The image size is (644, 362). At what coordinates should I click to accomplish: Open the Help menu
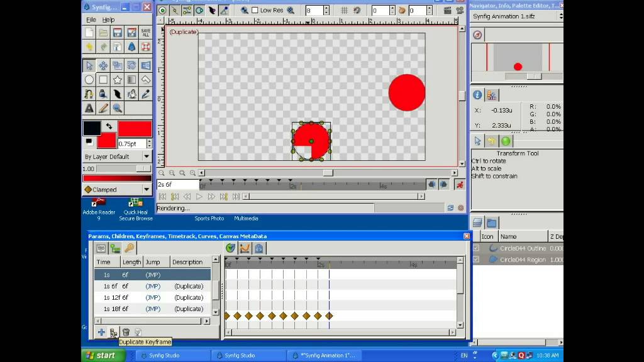pyautogui.click(x=108, y=19)
